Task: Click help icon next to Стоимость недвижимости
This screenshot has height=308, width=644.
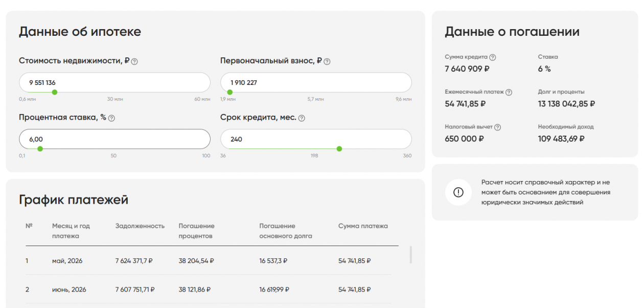Action: [x=134, y=61]
